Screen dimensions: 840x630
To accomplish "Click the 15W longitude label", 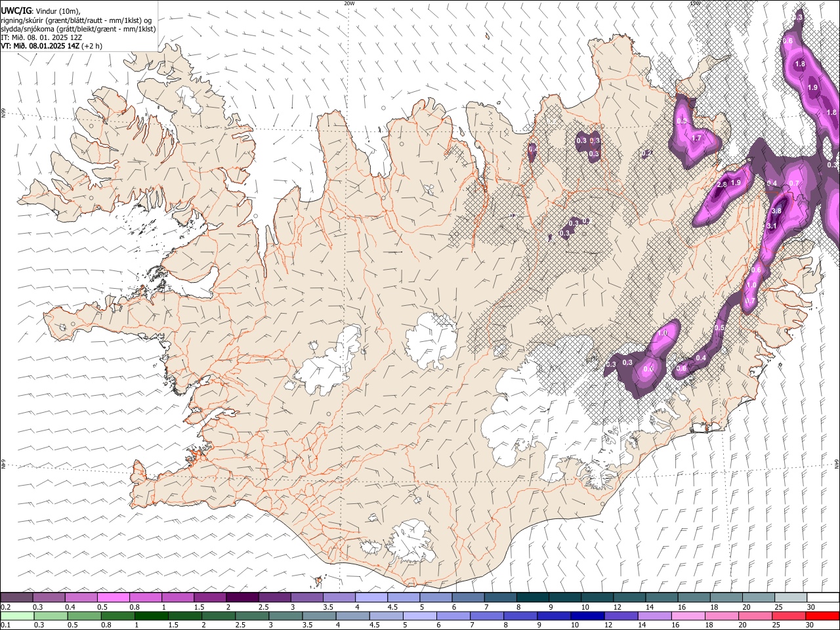I will (695, 3).
